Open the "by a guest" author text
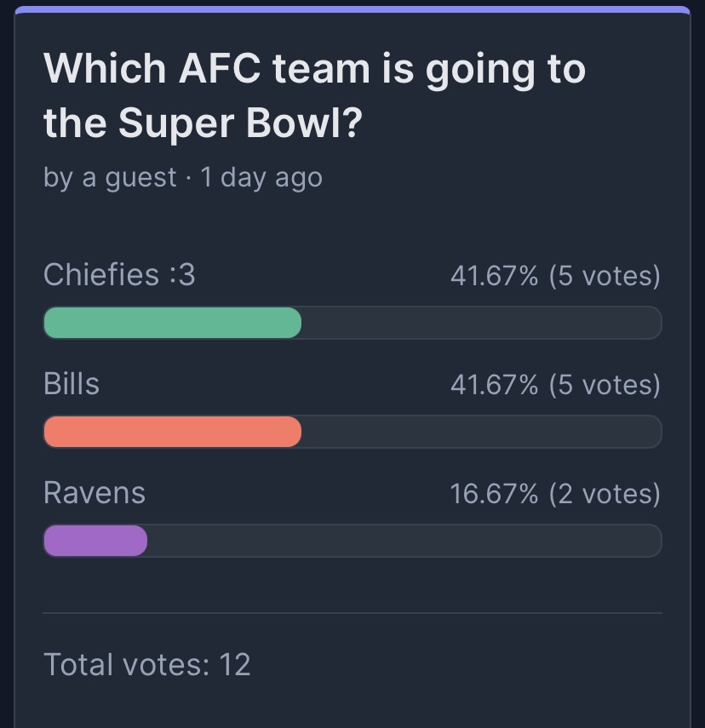Viewport: 705px width, 728px height. click(110, 178)
